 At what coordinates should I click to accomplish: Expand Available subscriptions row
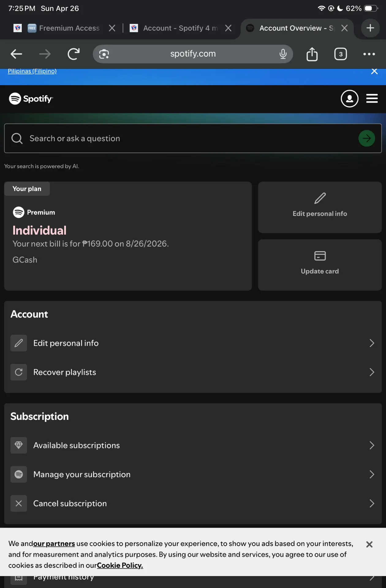click(x=193, y=445)
